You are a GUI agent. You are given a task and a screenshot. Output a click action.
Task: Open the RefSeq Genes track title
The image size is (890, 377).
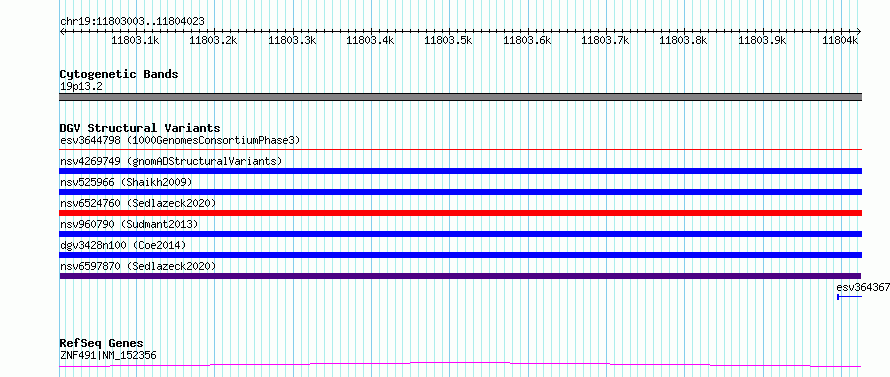(102, 343)
